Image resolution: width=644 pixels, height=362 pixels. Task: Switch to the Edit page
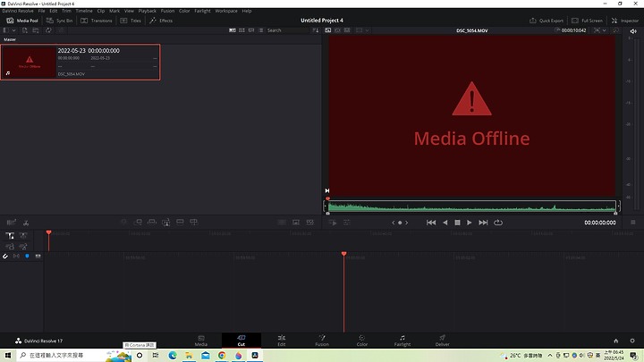(x=282, y=341)
